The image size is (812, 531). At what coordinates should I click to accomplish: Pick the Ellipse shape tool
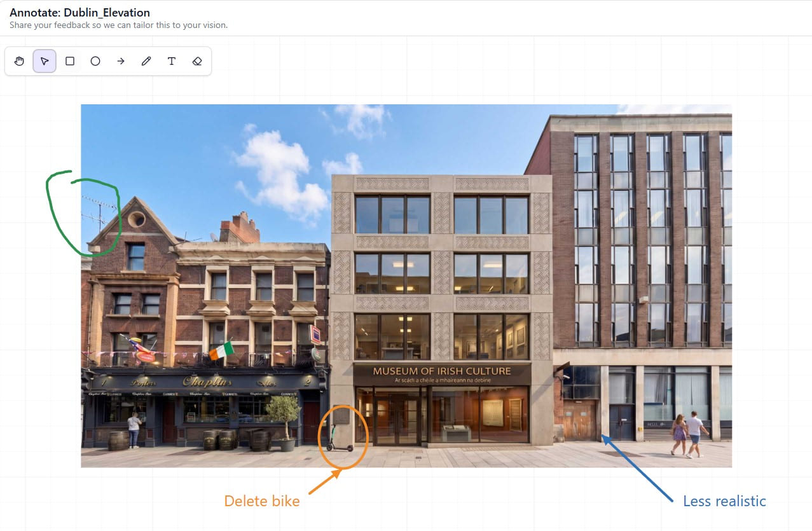[x=95, y=61]
